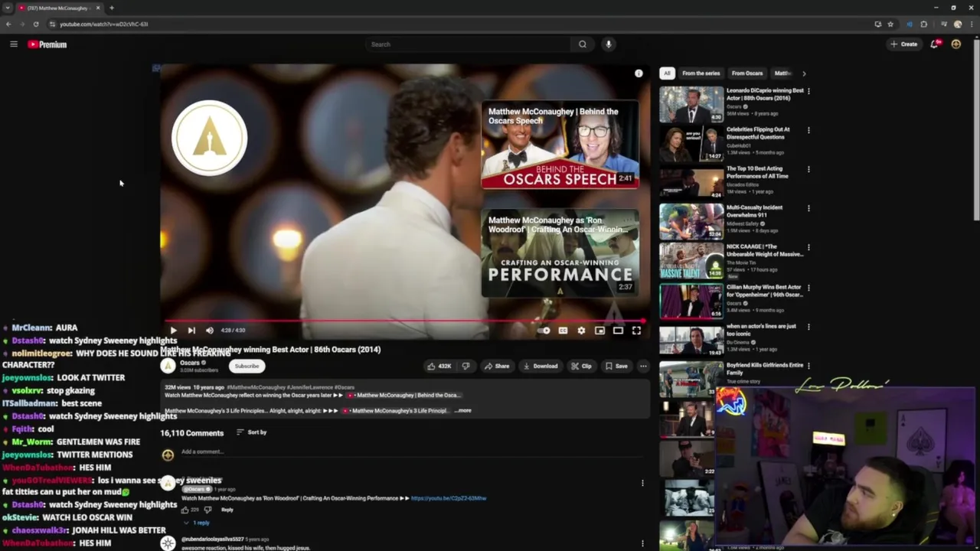Switch to miniplayer mode
Image resolution: width=980 pixels, height=551 pixels.
(x=599, y=331)
